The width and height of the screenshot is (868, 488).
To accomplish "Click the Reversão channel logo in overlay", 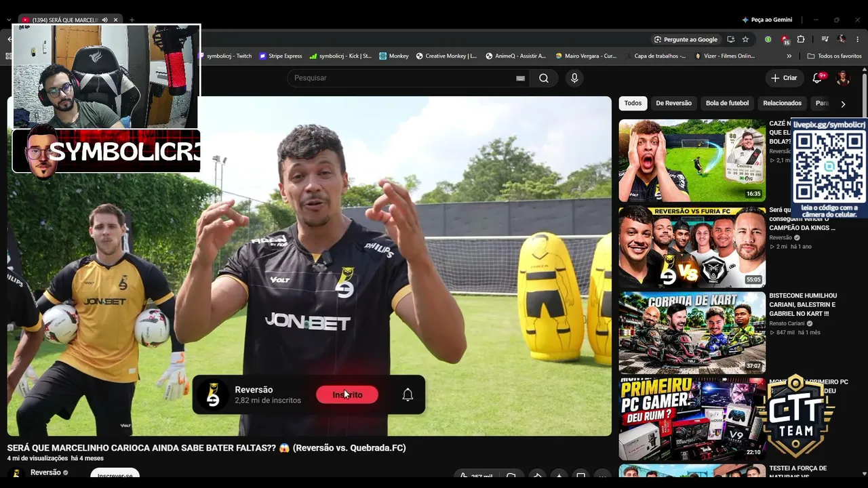I will click(x=213, y=394).
